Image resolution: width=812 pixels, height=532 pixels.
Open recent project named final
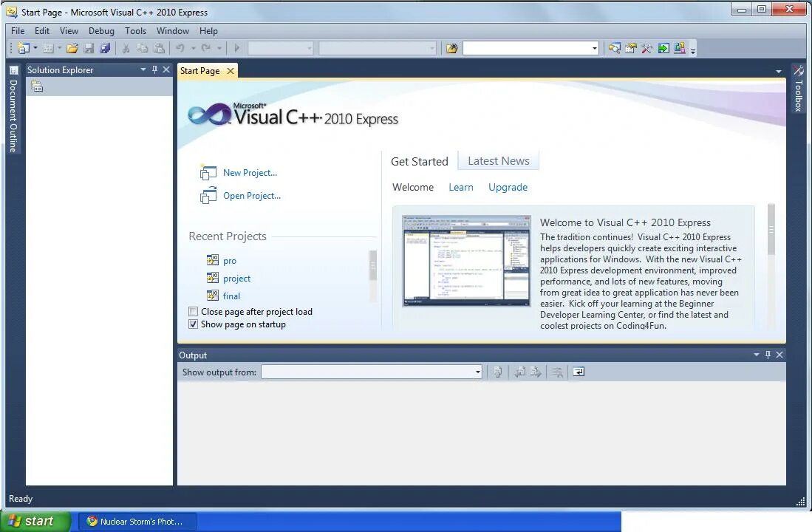pos(231,296)
